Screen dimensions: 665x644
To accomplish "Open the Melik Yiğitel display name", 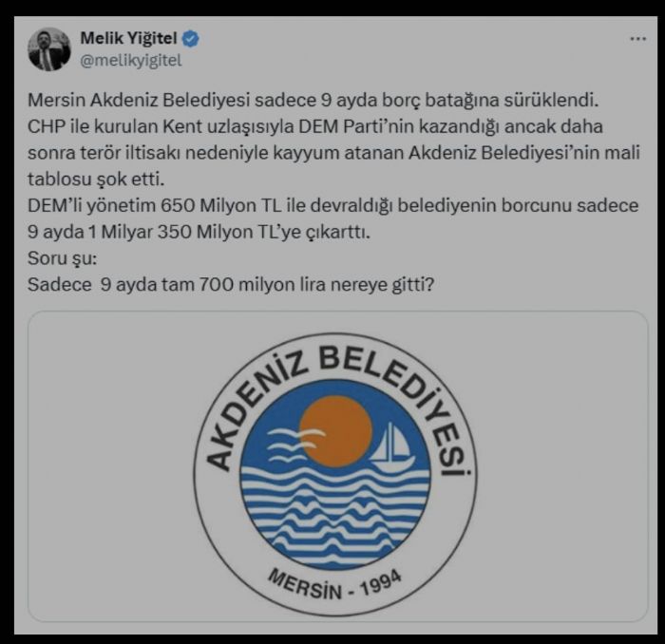I will [128, 39].
